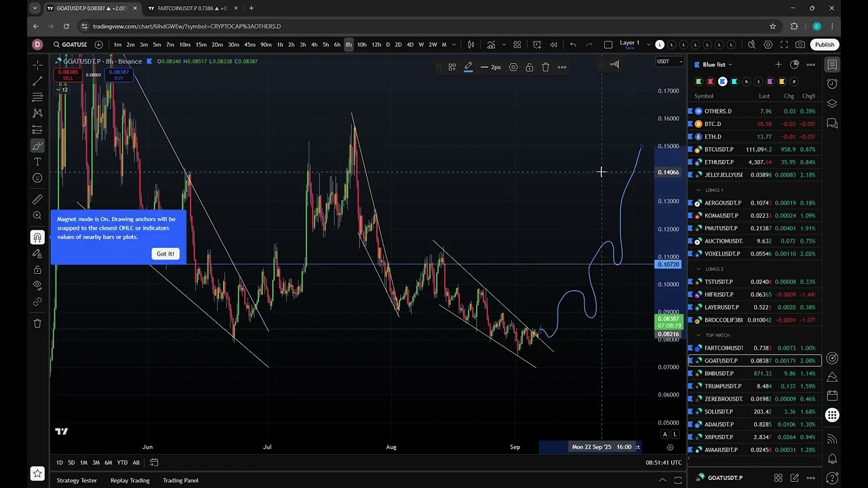Open quick search magnifier in top toolbar
868x488 pixels.
tap(751, 45)
